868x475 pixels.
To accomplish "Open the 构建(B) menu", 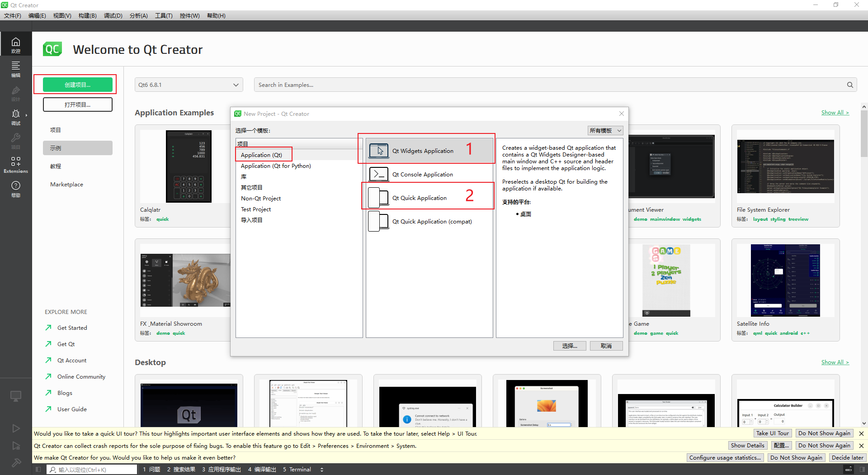I will tap(87, 16).
